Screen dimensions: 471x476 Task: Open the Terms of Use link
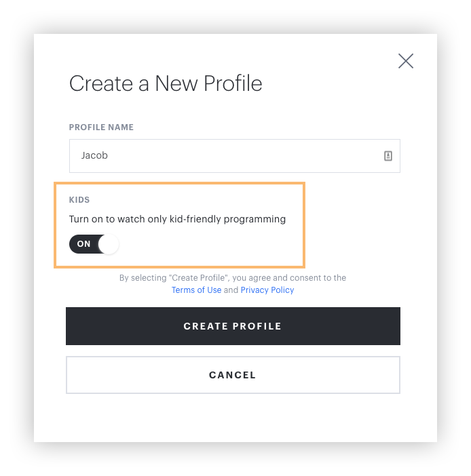point(196,290)
